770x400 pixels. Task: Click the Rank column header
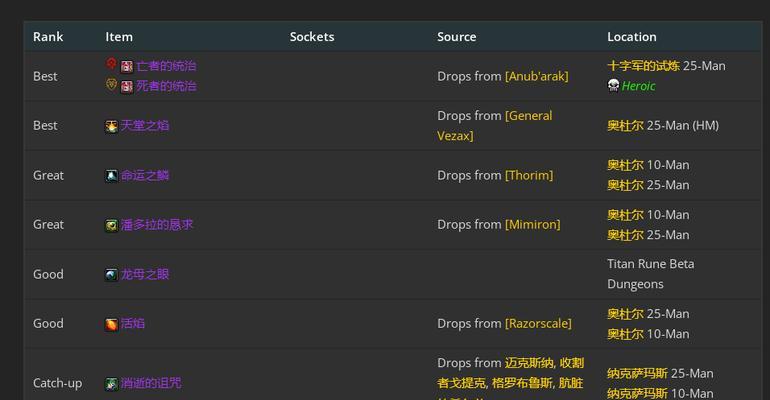coord(48,37)
